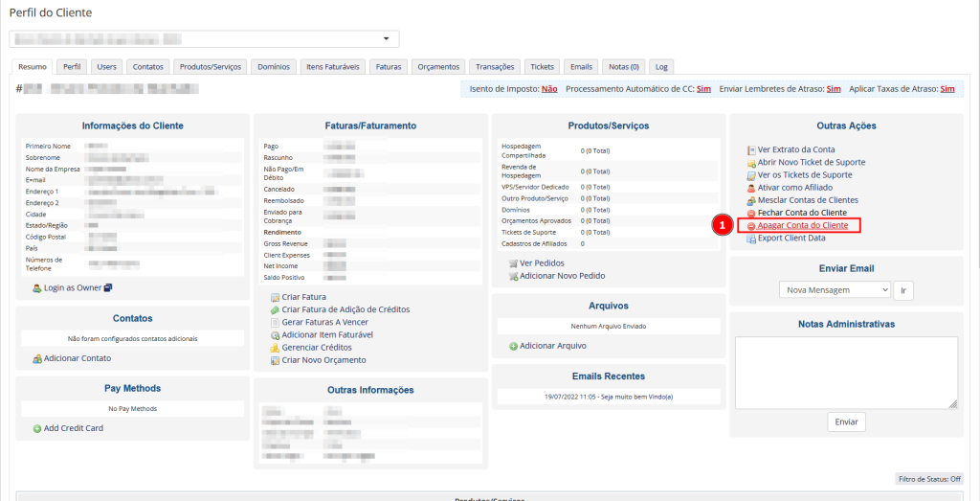Go to the Contatos tab

tap(148, 67)
